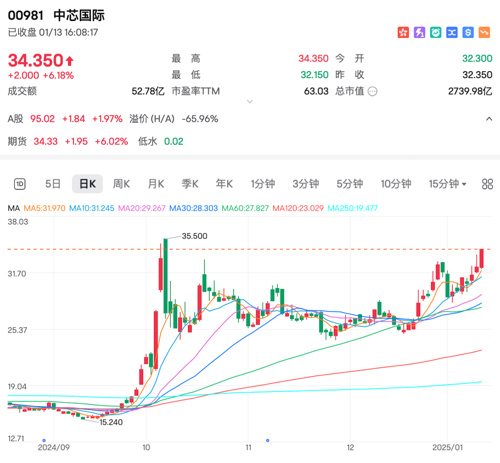
Task: Click the current price 34.350
Action: 36,60
